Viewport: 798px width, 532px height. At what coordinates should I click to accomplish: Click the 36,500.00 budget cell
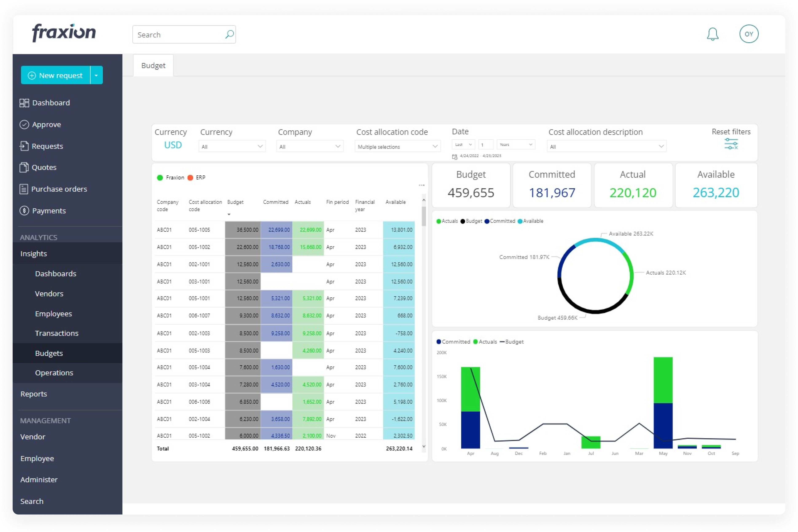click(x=242, y=230)
